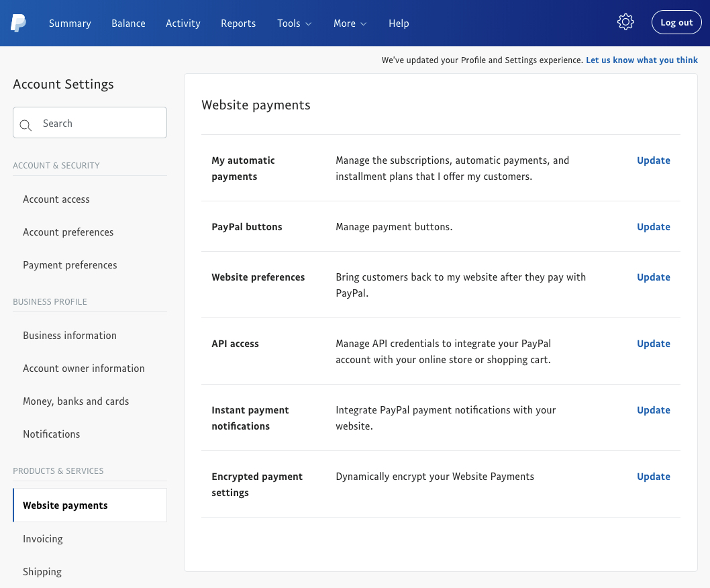Image resolution: width=710 pixels, height=588 pixels.
Task: Expand the Tools dropdown menu
Action: click(295, 23)
